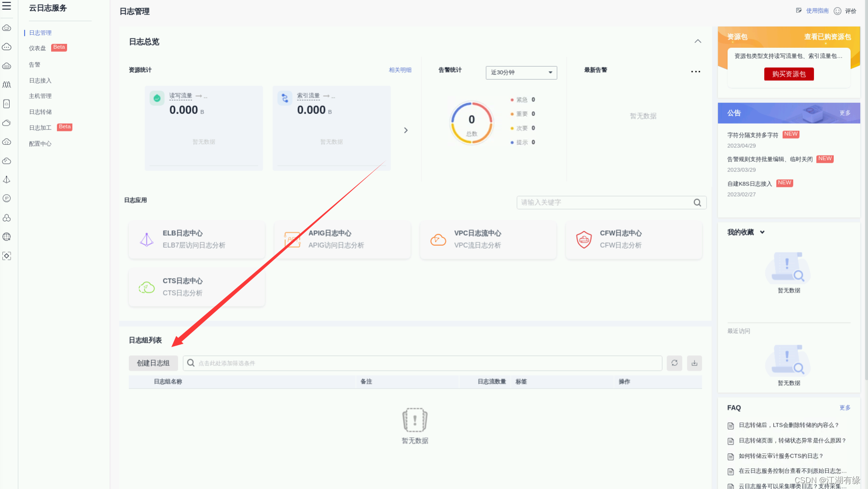Screen dimensions: 868x489
Task: Go to 告警 in the sidebar
Action: pyautogui.click(x=35, y=65)
